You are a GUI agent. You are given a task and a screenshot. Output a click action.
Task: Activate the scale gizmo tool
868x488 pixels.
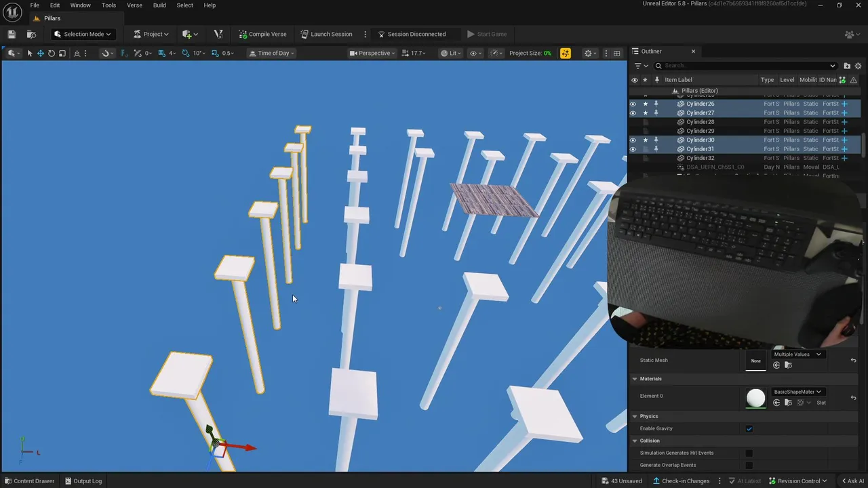(x=62, y=53)
